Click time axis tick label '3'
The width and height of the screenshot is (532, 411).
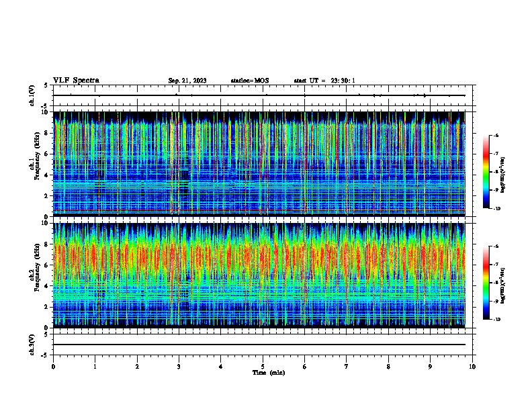[x=179, y=367]
